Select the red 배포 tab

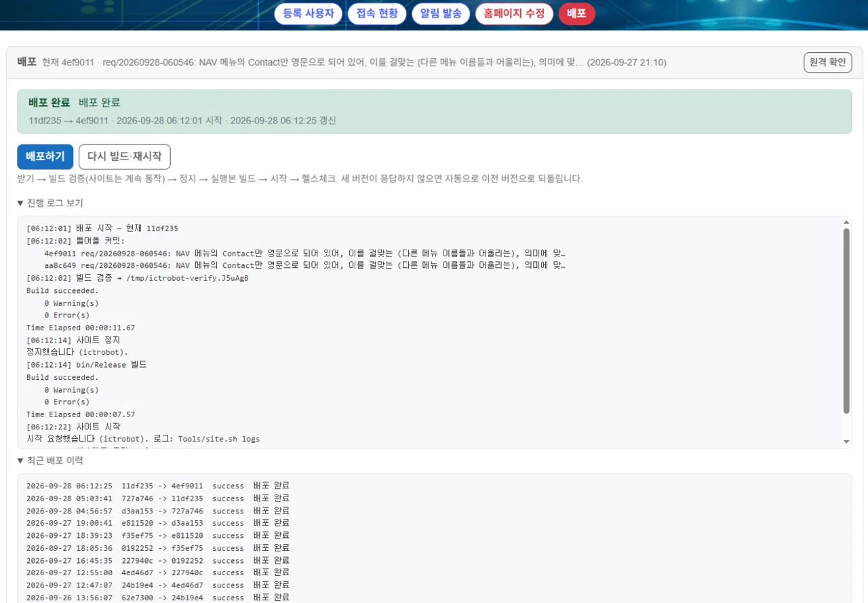(x=576, y=14)
